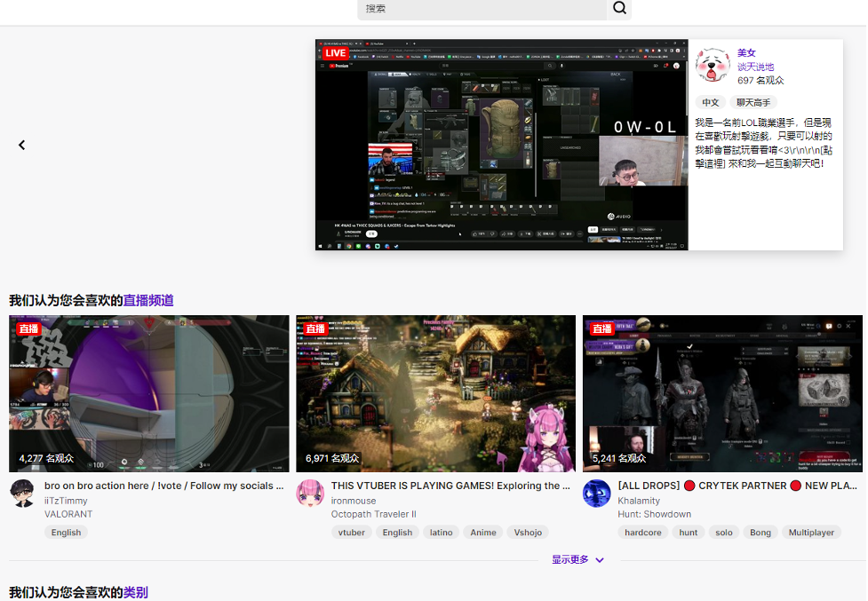Open the featured live stream video
The width and height of the screenshot is (868, 601).
click(502, 145)
